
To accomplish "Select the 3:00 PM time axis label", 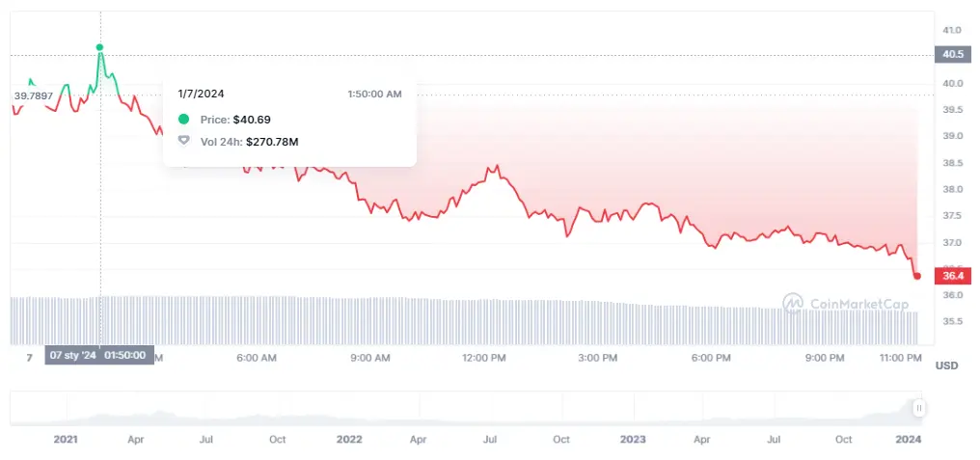I will point(597,358).
